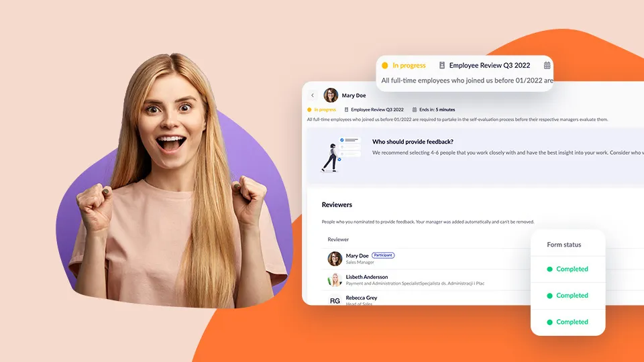Click Lisbeth Andersson's avatar photo

coord(335,280)
